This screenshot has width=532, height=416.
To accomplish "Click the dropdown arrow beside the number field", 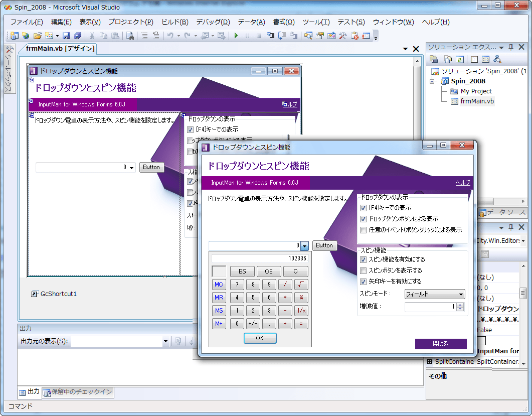I will [x=305, y=246].
